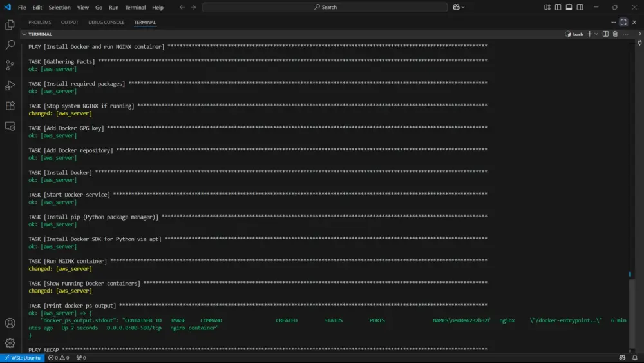Open the Accounts menu icon
This screenshot has width=644, height=363.
[10, 323]
